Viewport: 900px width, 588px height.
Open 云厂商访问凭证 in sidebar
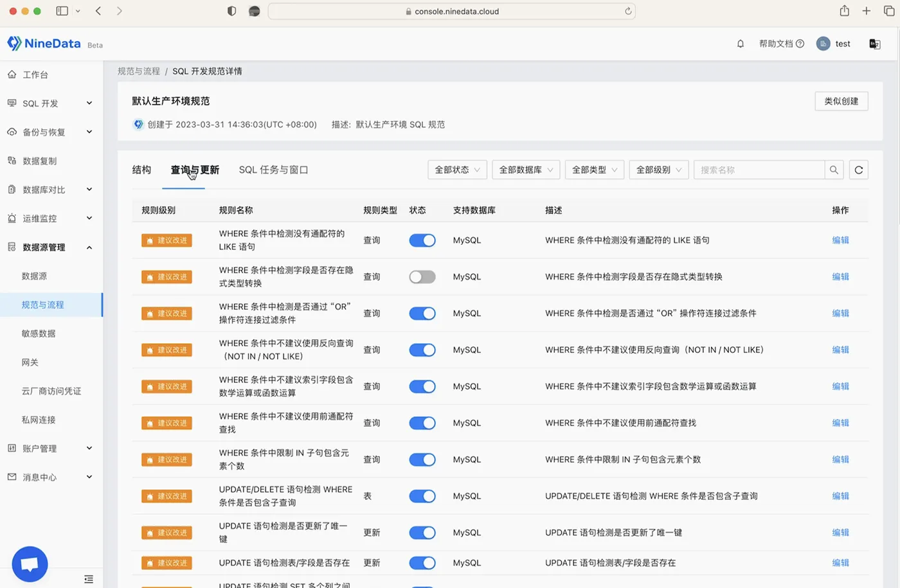click(x=51, y=391)
